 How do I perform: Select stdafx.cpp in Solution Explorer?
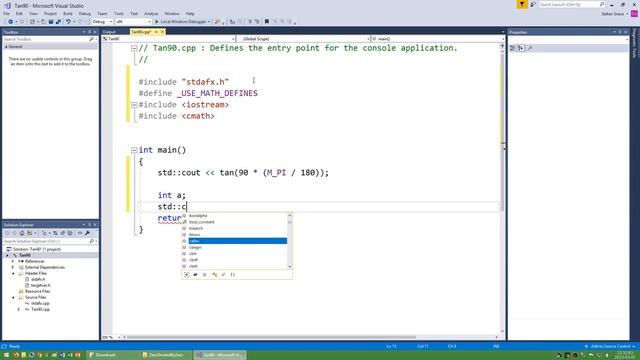click(x=40, y=304)
